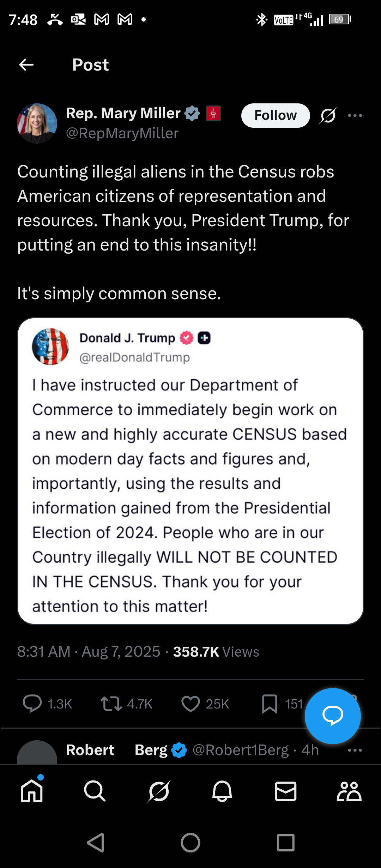381x868 pixels.
Task: Open the Notifications bell
Action: tap(222, 791)
